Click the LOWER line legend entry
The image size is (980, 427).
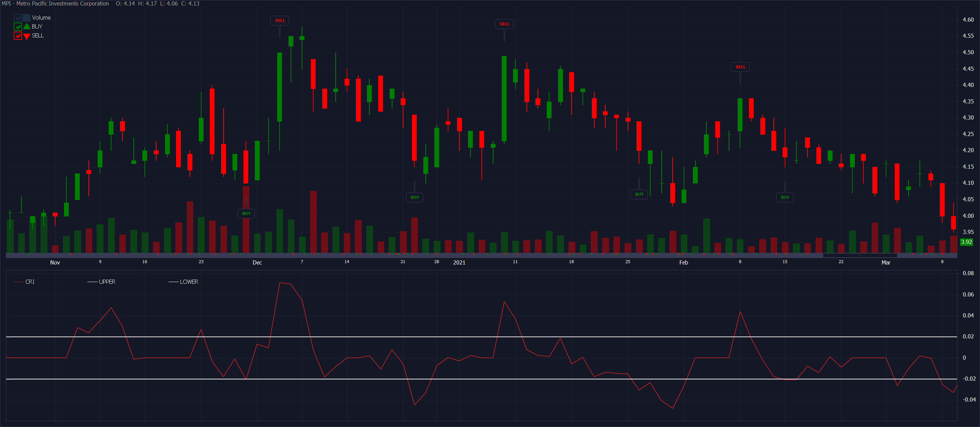click(x=189, y=282)
